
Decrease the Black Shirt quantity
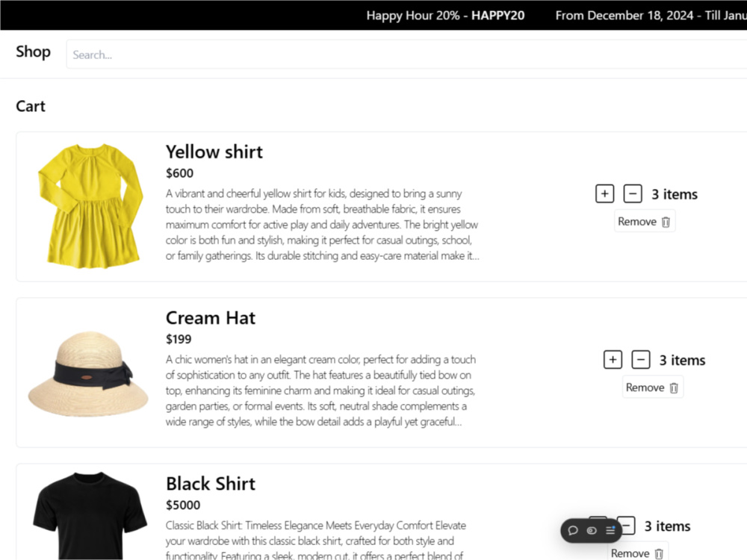pyautogui.click(x=627, y=526)
